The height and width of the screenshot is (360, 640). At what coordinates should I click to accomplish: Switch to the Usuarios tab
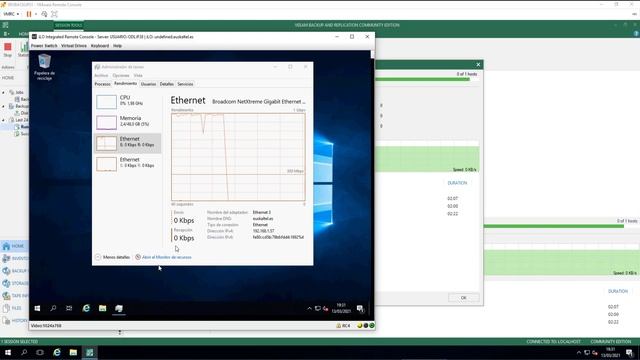pyautogui.click(x=148, y=84)
